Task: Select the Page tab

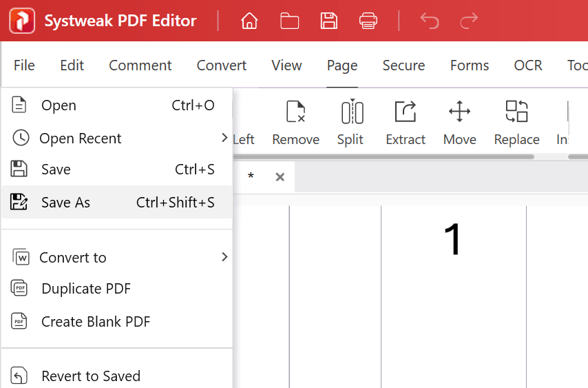Action: [x=342, y=66]
